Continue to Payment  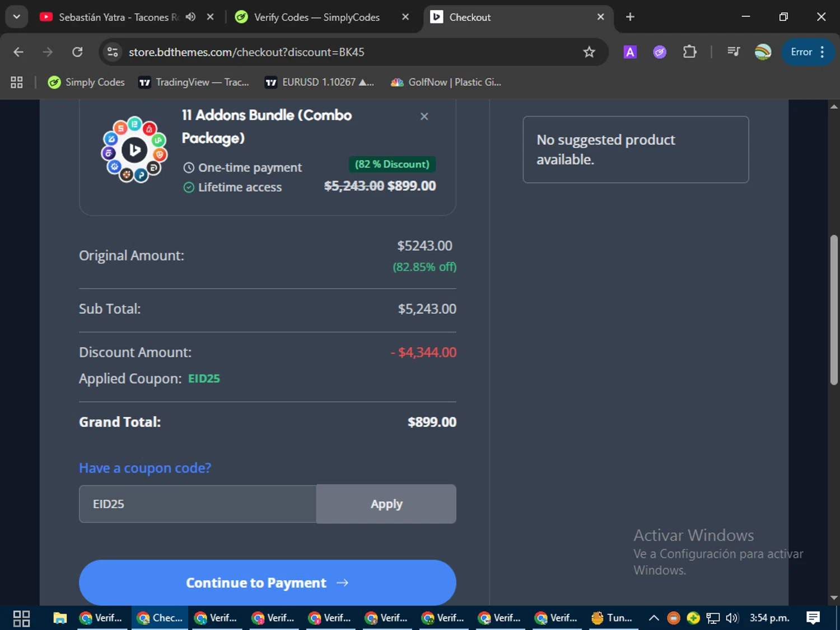(x=268, y=582)
